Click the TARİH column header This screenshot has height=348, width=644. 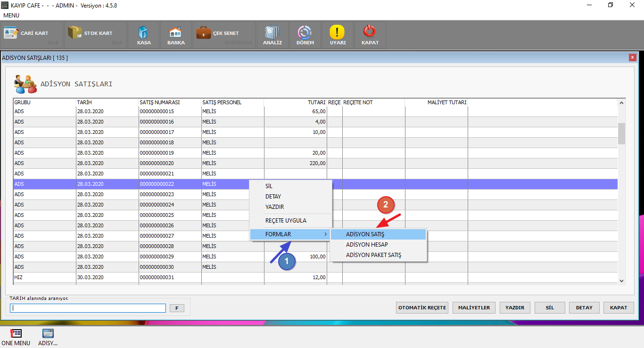click(x=107, y=102)
